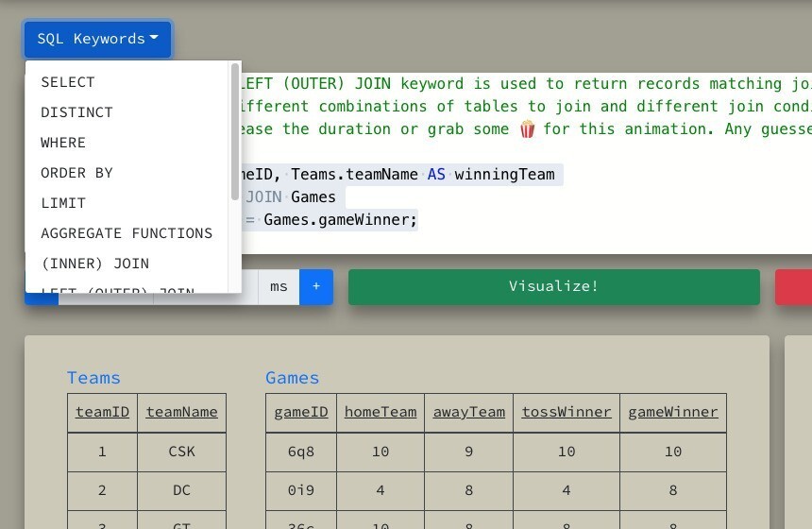Click the CSK team name cell
The height and width of the screenshot is (529, 812).
(x=182, y=452)
